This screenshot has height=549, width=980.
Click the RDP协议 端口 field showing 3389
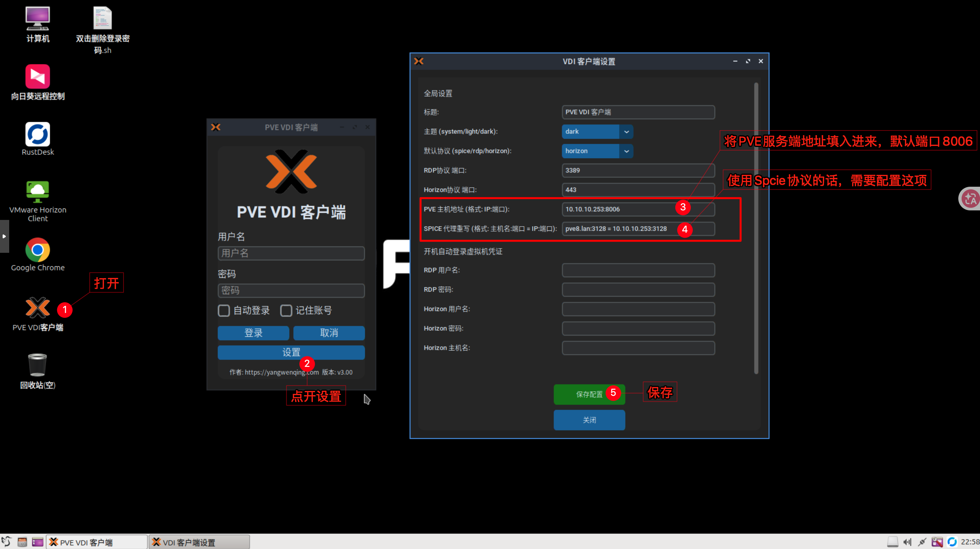pos(638,170)
